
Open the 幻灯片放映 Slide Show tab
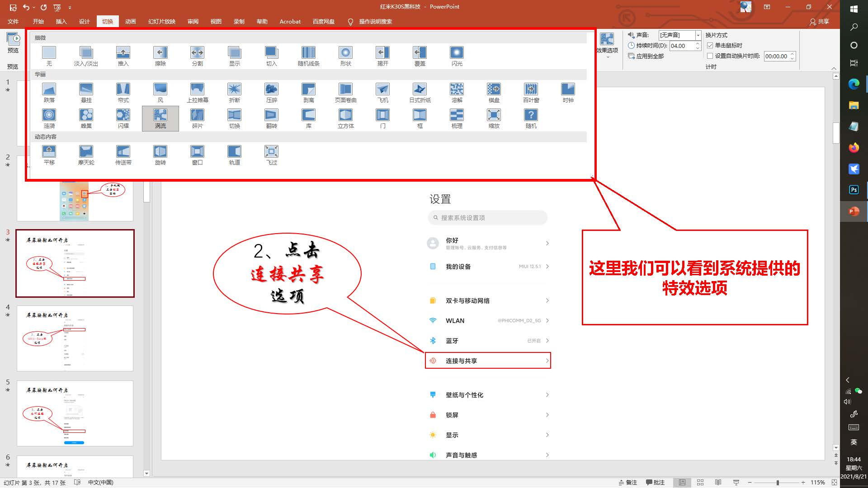pyautogui.click(x=162, y=22)
